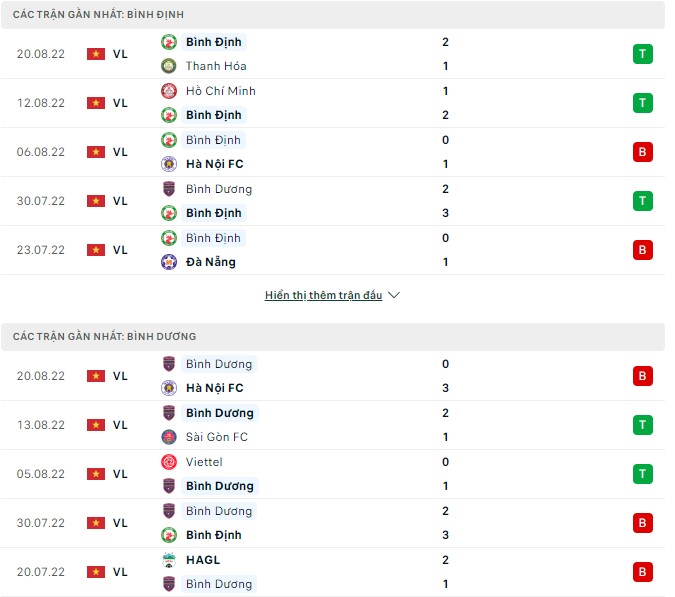This screenshot has height=597, width=675.
Task: Click the Đà Nẵng club crest icon
Action: pyautogui.click(x=168, y=262)
